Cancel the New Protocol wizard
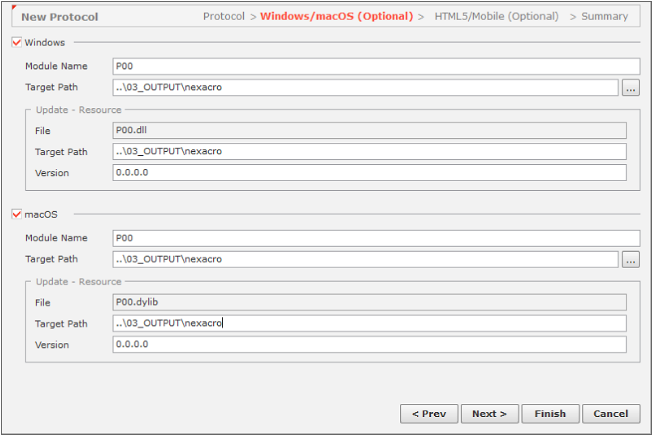Viewport: 652px width, 435px height. coord(610,414)
